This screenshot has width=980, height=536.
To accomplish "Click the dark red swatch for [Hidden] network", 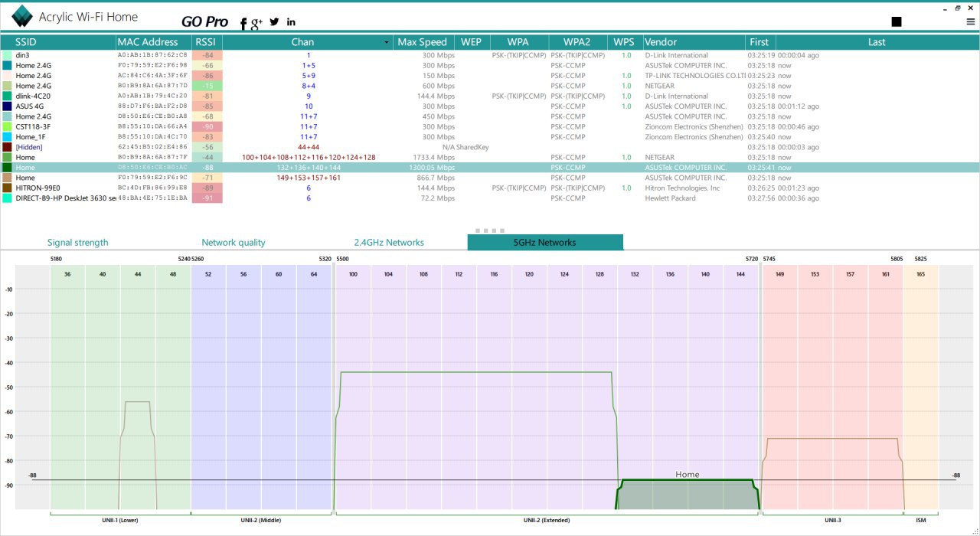I will pos(7,147).
